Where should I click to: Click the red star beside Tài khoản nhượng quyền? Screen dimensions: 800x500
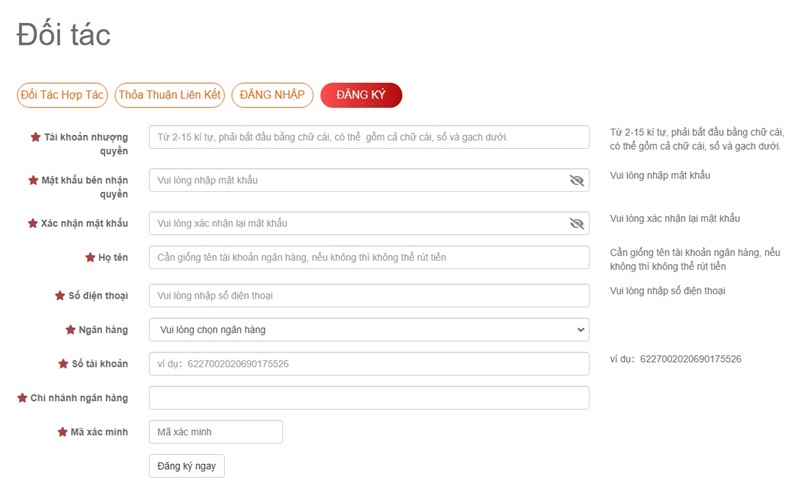coord(35,137)
